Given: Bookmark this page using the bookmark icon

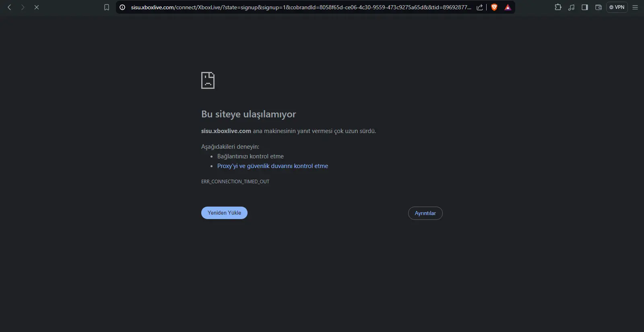Looking at the screenshot, I should coord(107,7).
